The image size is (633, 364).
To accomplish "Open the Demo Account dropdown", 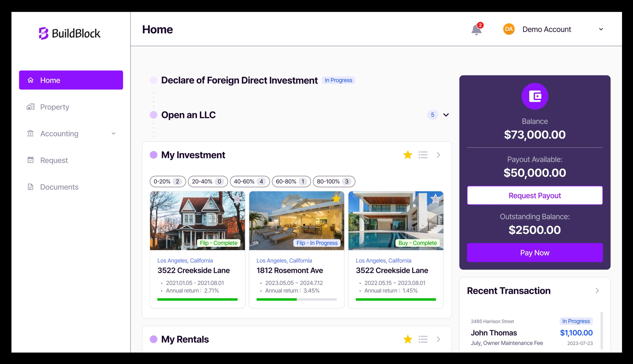I will (601, 29).
